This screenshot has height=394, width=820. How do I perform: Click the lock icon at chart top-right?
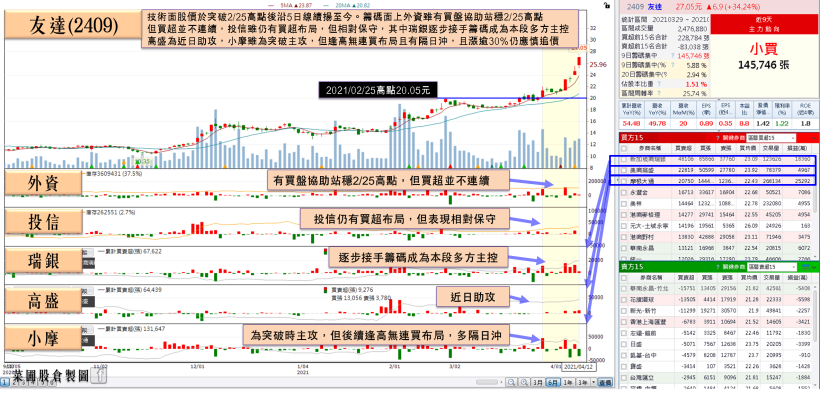point(607,5)
